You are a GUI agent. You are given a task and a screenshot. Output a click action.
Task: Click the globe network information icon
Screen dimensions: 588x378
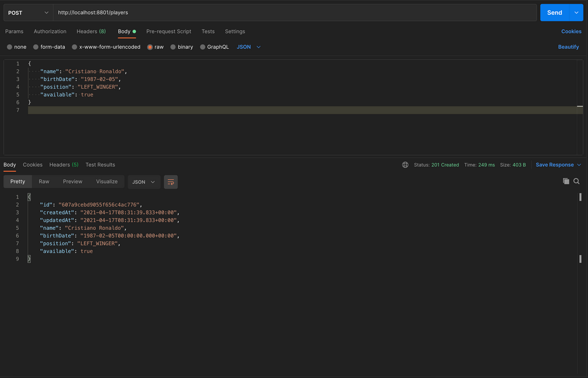point(405,165)
